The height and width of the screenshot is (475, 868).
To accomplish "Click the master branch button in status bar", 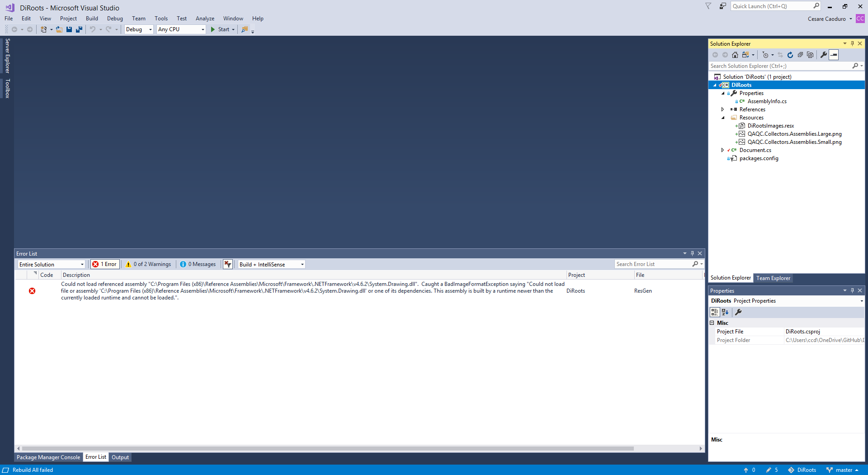I will point(843,470).
